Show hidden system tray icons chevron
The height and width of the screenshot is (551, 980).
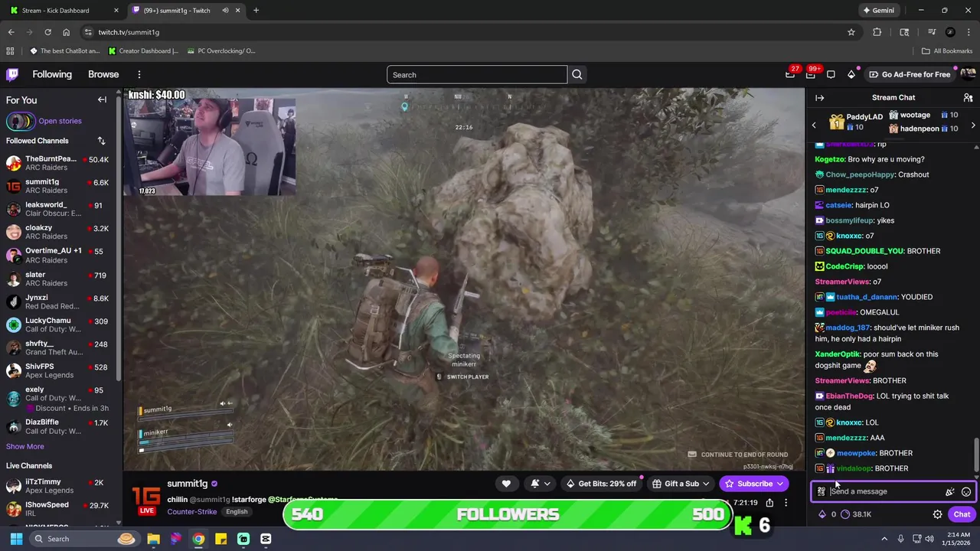884,539
